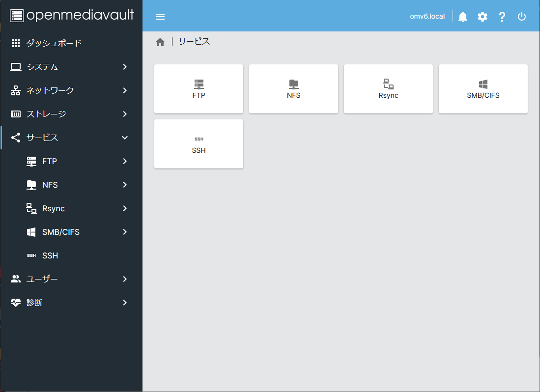The height and width of the screenshot is (392, 540).
Task: Open the SSH sidebar label
Action: [50, 255]
